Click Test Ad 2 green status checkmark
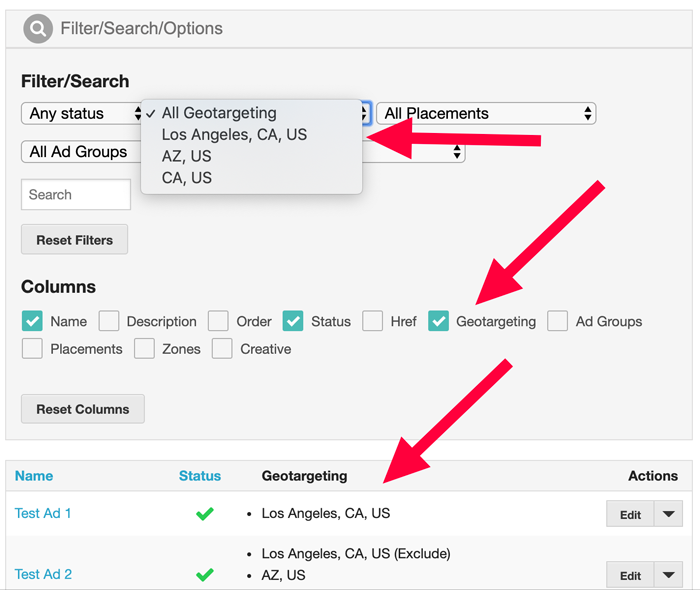Viewport: 700px width, 590px height. pyautogui.click(x=204, y=574)
